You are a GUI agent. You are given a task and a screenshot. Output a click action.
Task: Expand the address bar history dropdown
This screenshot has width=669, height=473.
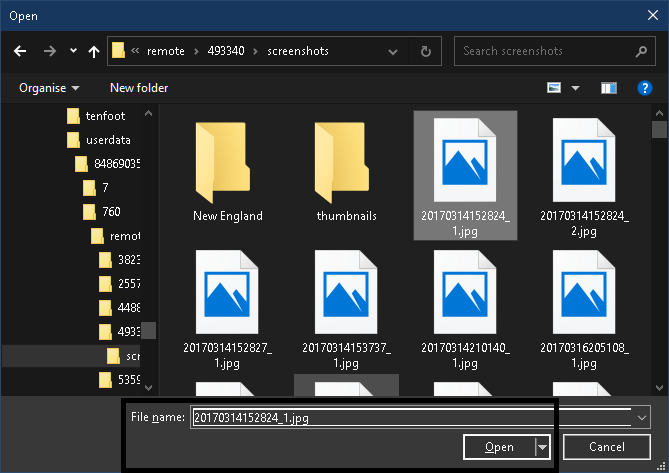[x=393, y=52]
